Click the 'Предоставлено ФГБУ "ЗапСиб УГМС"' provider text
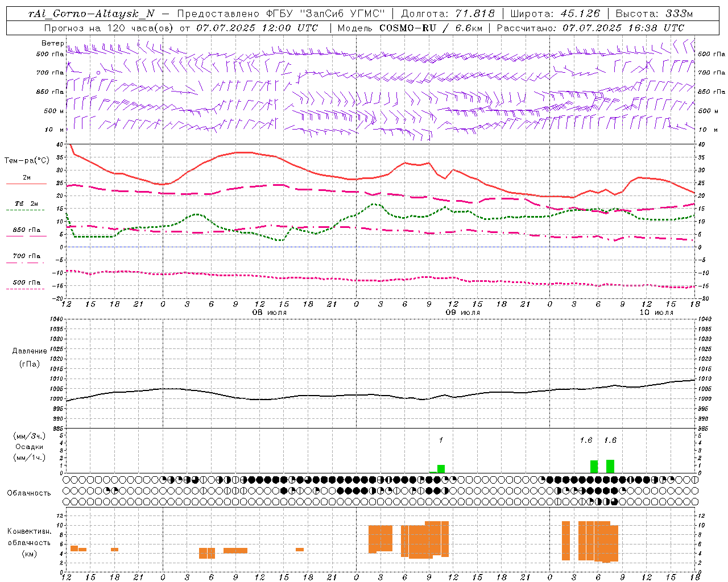The width and height of the screenshot is (728, 582). pyautogui.click(x=282, y=14)
